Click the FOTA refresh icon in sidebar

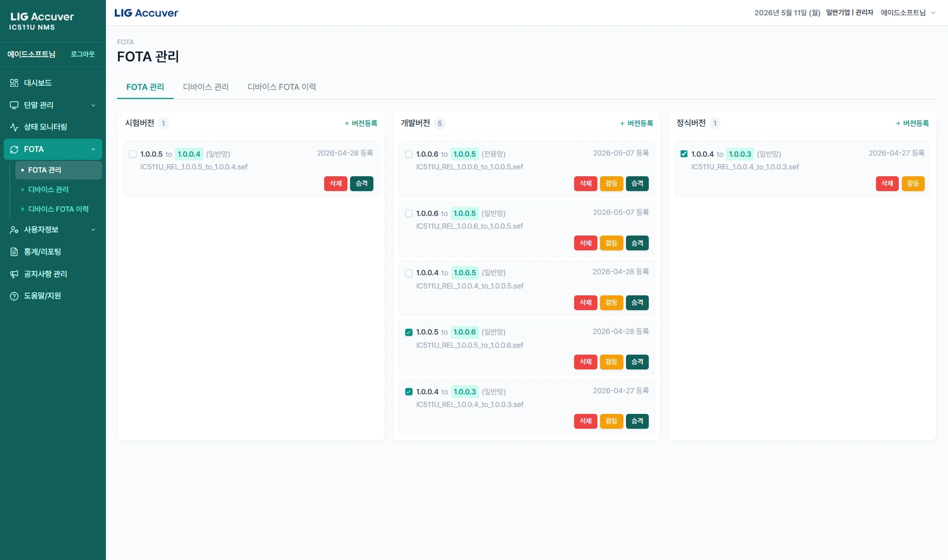point(14,149)
